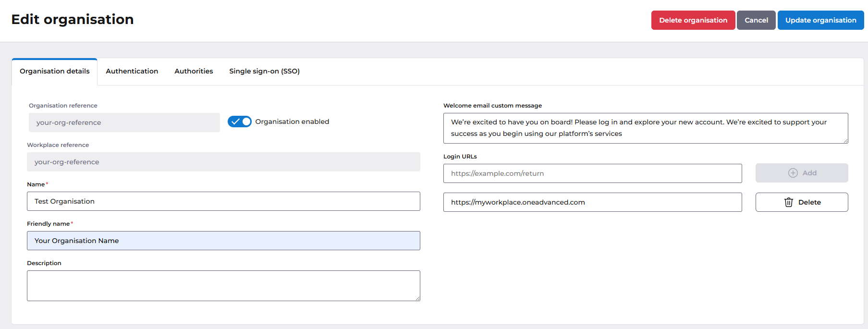Click the plus circle icon on Add
The height and width of the screenshot is (329, 868).
[793, 173]
